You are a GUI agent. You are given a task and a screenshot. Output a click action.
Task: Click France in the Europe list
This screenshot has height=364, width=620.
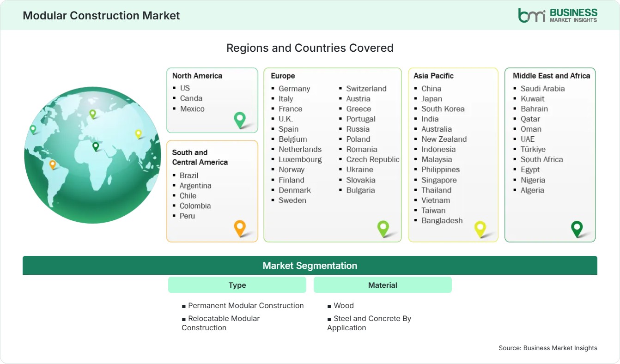coord(290,109)
